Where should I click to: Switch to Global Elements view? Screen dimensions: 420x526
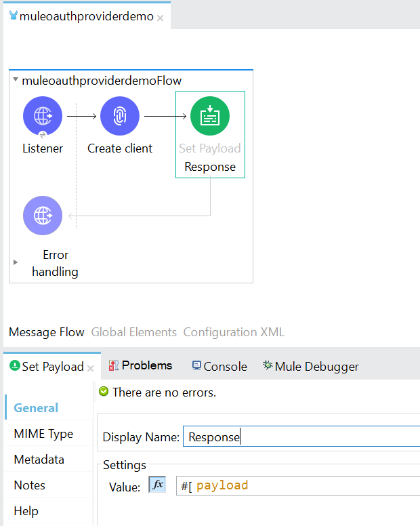pos(133,332)
